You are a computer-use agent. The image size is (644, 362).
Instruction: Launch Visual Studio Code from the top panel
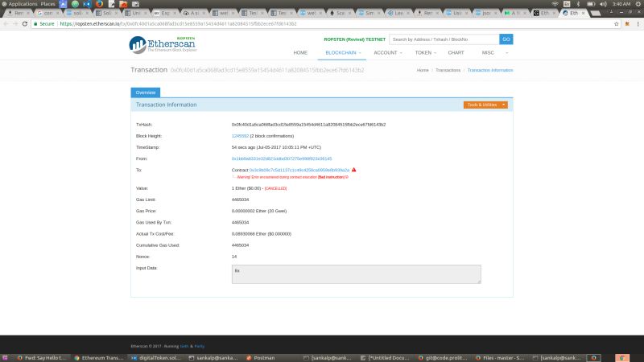[x=87, y=4]
